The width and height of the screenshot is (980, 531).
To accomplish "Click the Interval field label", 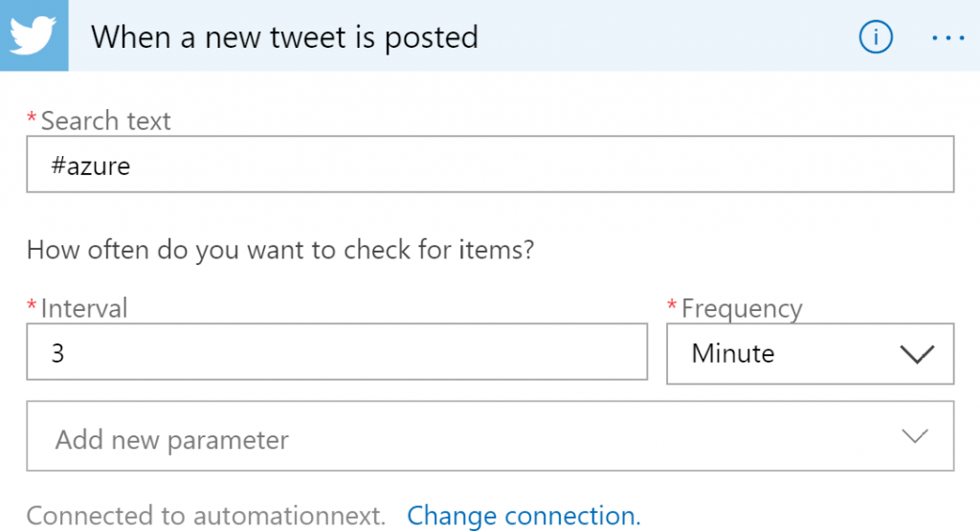I will [84, 308].
